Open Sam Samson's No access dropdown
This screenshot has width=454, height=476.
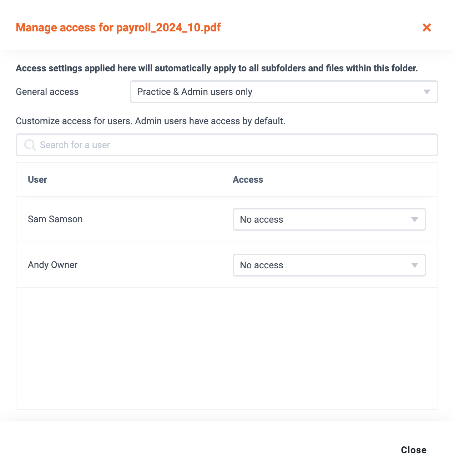(x=329, y=219)
